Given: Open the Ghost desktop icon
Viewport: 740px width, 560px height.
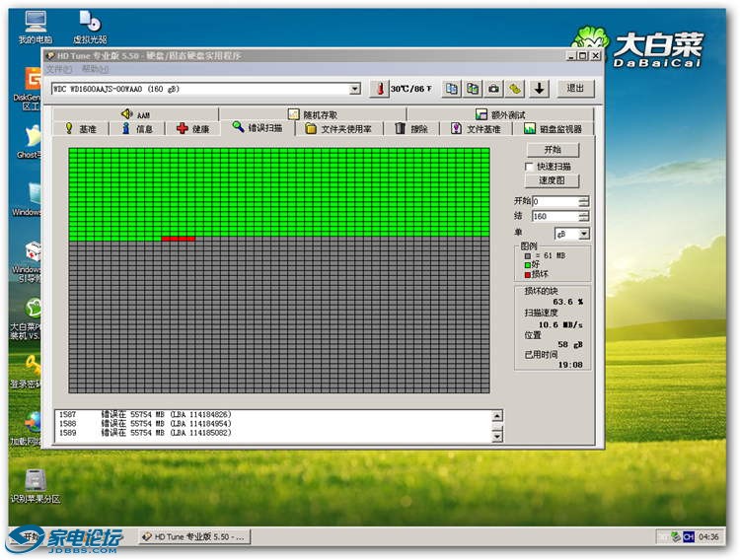Looking at the screenshot, I should [30, 142].
